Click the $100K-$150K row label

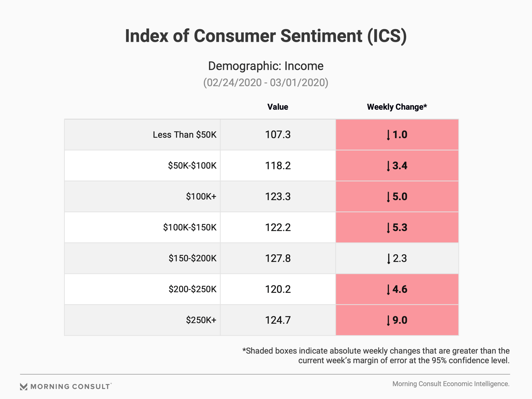click(190, 227)
